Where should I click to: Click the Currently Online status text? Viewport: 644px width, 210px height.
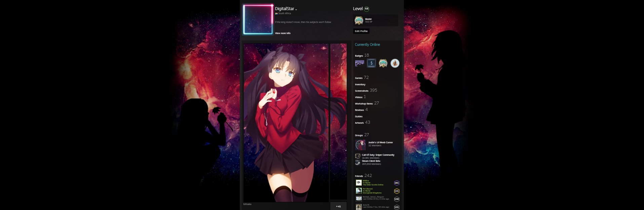(x=367, y=44)
